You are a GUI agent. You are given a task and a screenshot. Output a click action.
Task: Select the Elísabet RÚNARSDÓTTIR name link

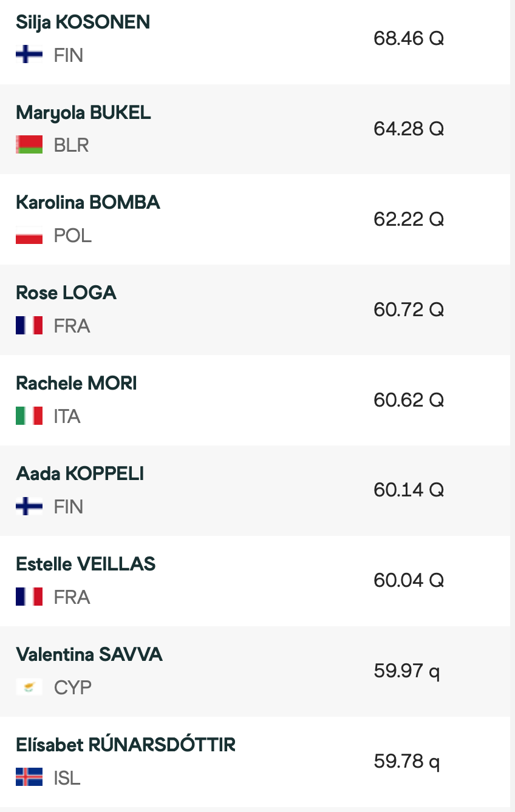[x=126, y=745]
